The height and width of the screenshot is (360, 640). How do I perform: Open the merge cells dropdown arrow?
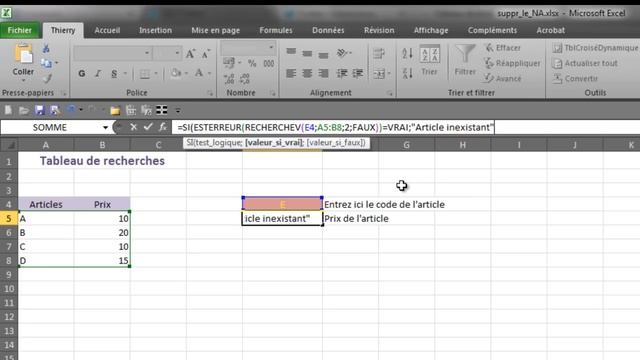point(389,74)
